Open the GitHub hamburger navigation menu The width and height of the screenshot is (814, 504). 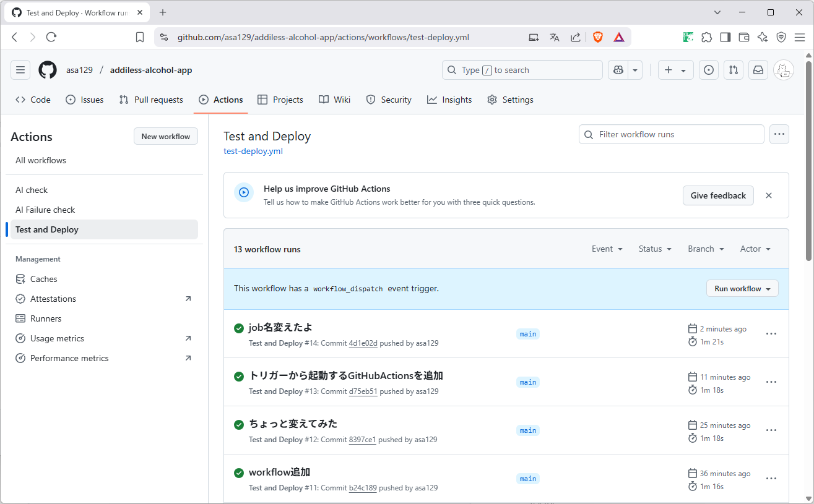20,70
